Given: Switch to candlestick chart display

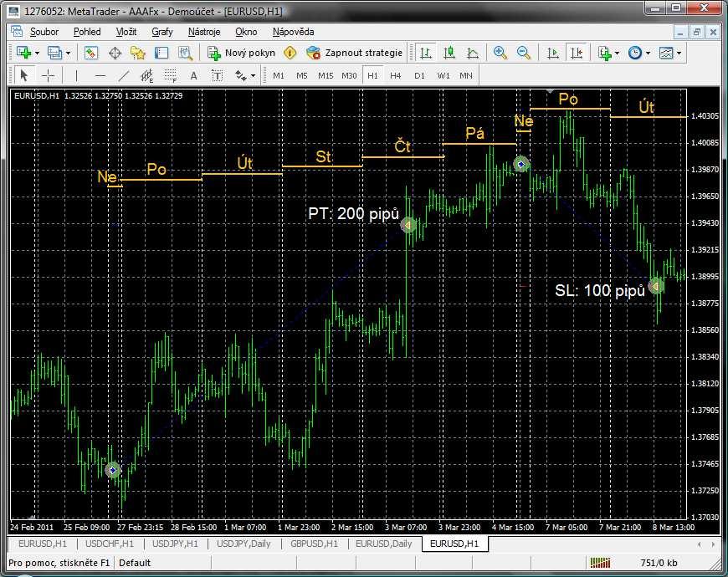Looking at the screenshot, I should (449, 53).
